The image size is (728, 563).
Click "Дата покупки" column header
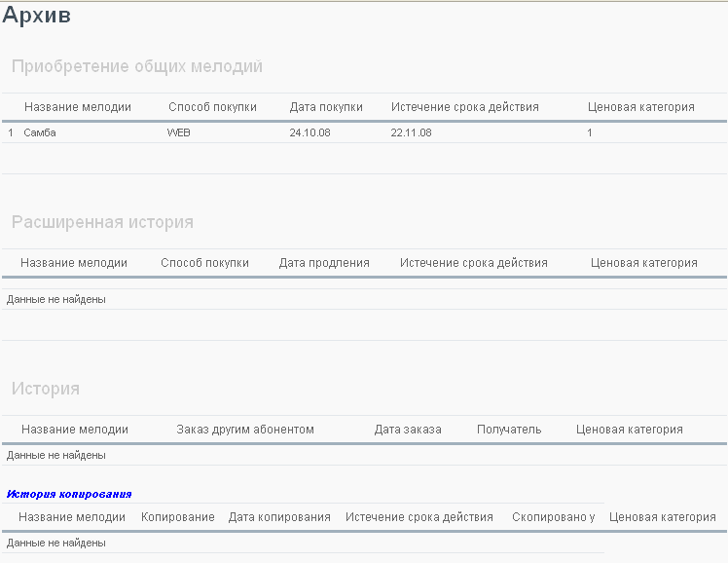326,107
